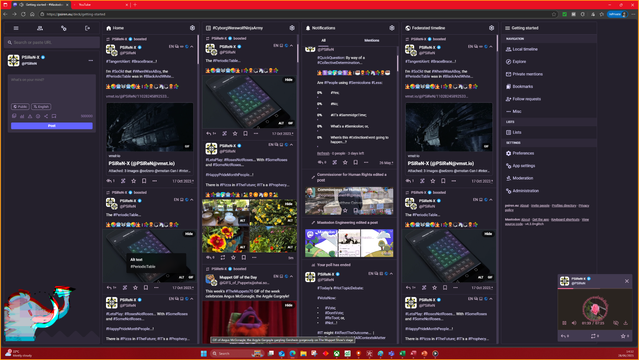Image resolution: width=639 pixels, height=360 pixels.
Task: Open Invite people footer link
Action: coord(540,205)
